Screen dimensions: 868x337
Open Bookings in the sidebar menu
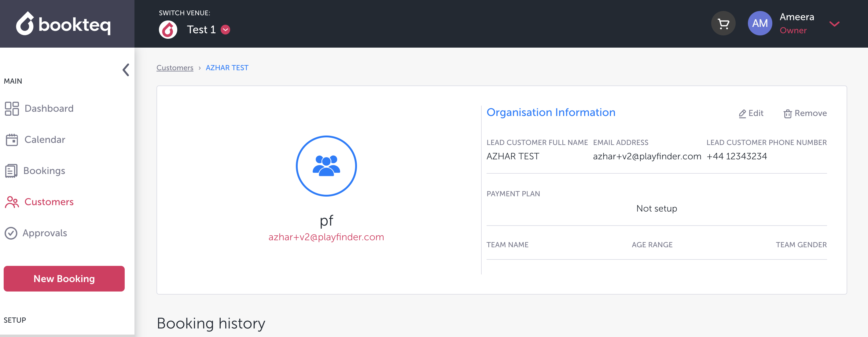[44, 171]
